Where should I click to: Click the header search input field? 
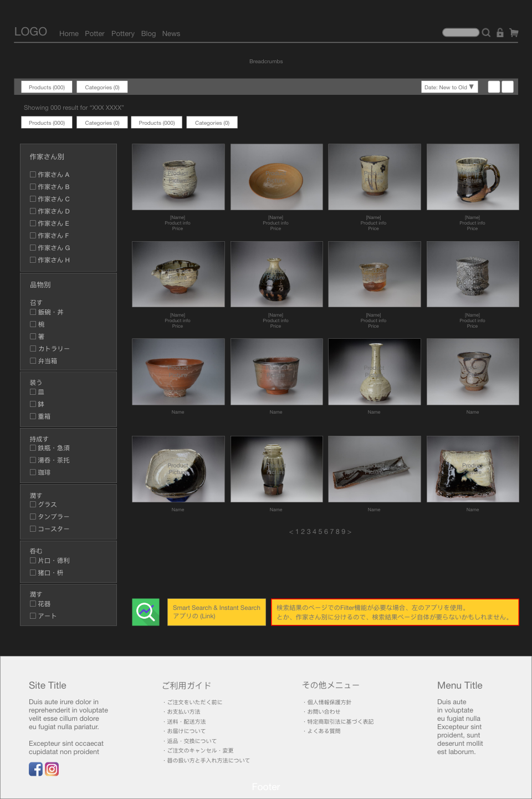pos(461,32)
